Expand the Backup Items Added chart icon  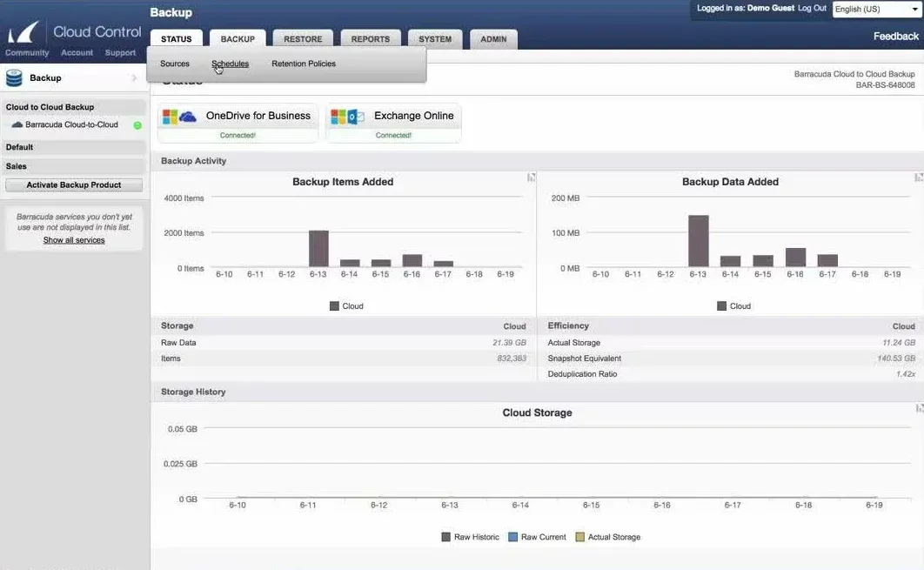pyautogui.click(x=531, y=177)
